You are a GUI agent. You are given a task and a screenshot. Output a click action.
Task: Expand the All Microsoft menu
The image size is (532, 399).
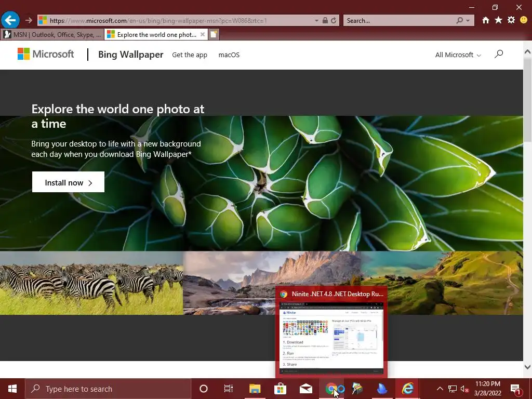tap(458, 55)
